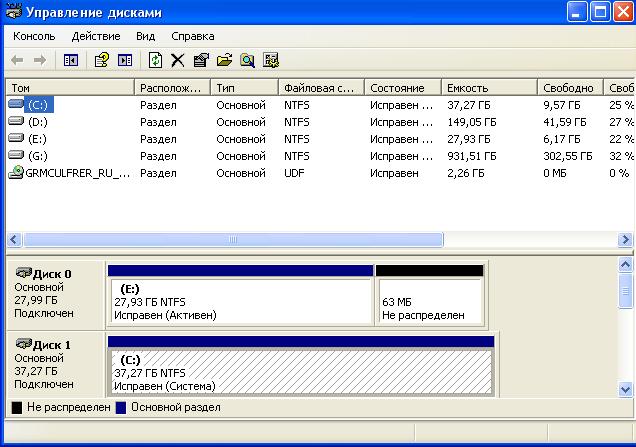Click the show/hide console tree icon

coord(71,61)
